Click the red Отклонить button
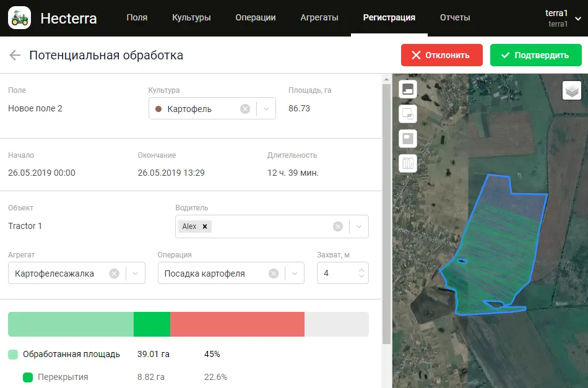The image size is (588, 388). click(x=442, y=55)
